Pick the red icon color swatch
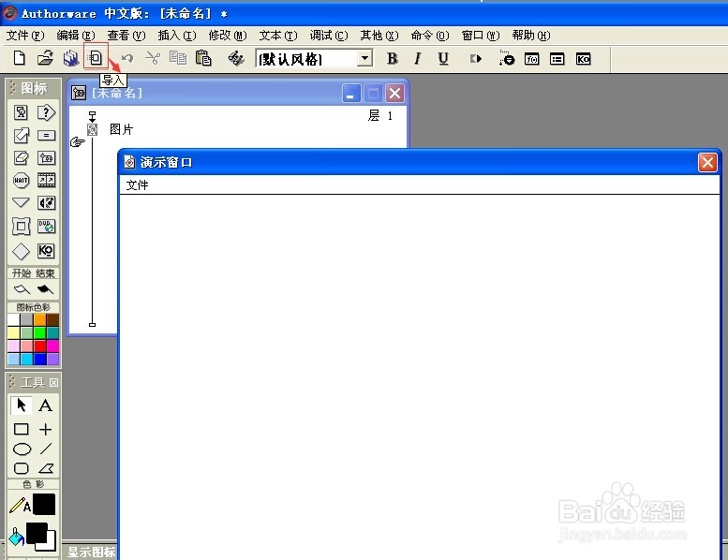728x560 pixels. point(39,346)
